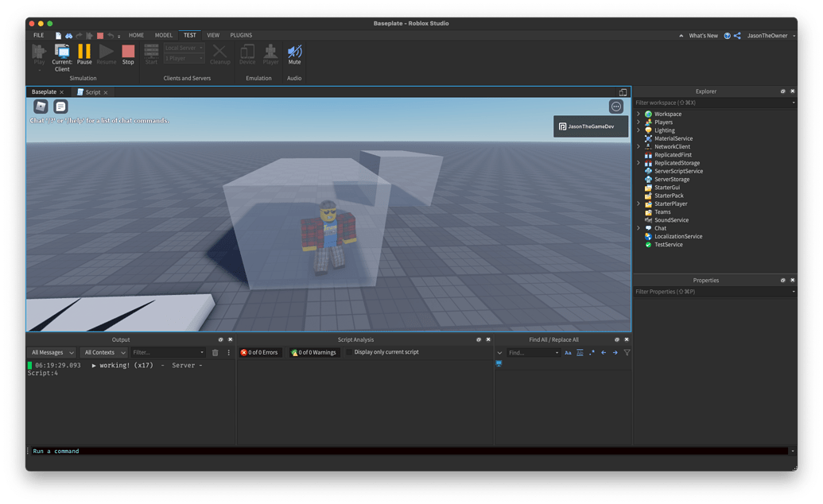This screenshot has height=504, width=823.
Task: Click the What's New link
Action: point(703,36)
